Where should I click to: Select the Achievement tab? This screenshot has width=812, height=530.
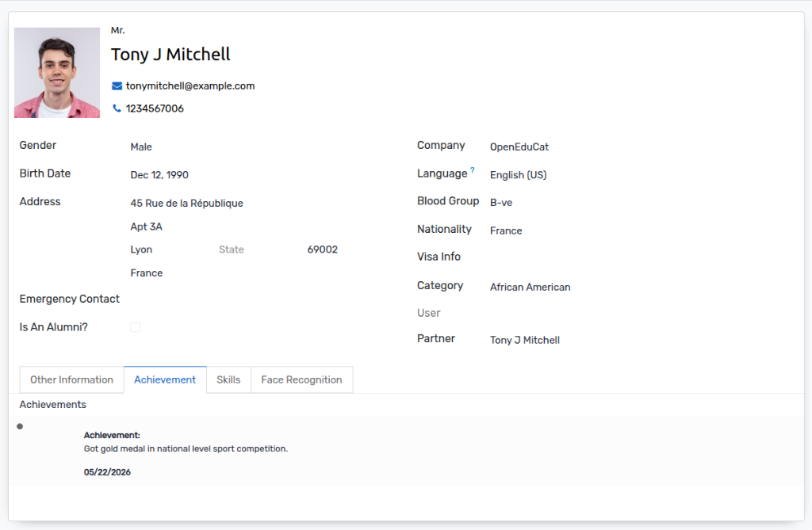click(x=165, y=380)
